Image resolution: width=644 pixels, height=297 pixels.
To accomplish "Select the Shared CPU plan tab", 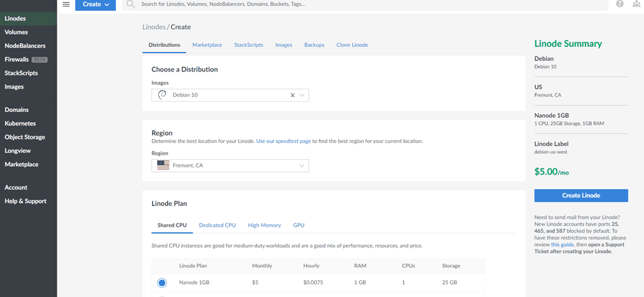I will (172, 225).
